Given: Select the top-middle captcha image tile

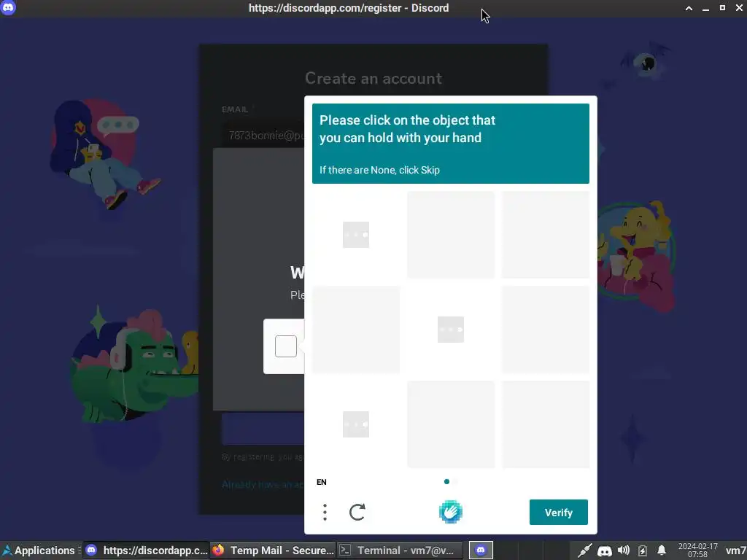Looking at the screenshot, I should pyautogui.click(x=451, y=235).
